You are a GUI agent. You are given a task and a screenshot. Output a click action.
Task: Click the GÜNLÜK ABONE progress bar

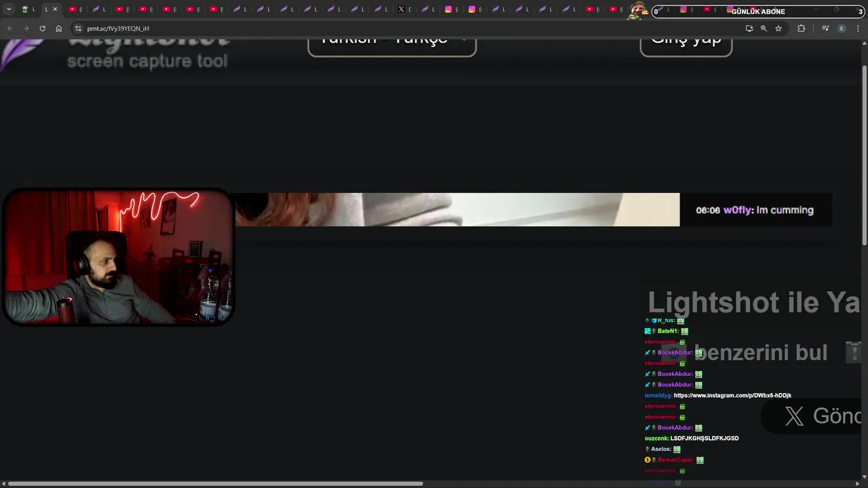[758, 12]
